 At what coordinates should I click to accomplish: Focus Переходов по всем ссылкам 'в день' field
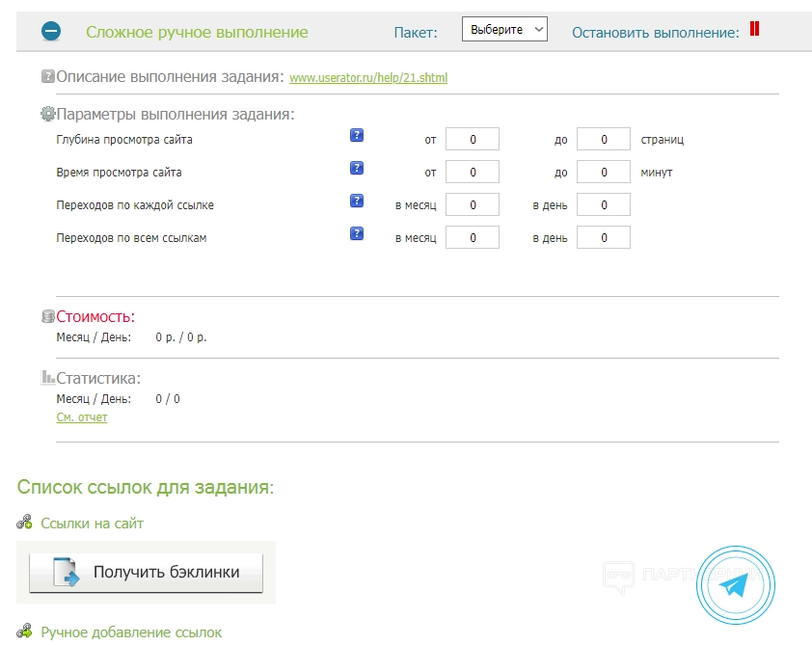tap(604, 237)
